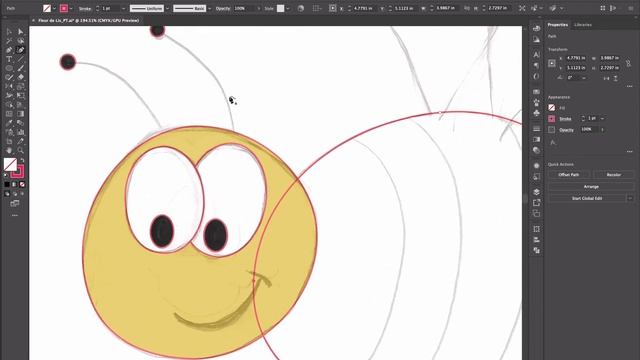
Task: Click the Start Global Edit button
Action: [587, 198]
